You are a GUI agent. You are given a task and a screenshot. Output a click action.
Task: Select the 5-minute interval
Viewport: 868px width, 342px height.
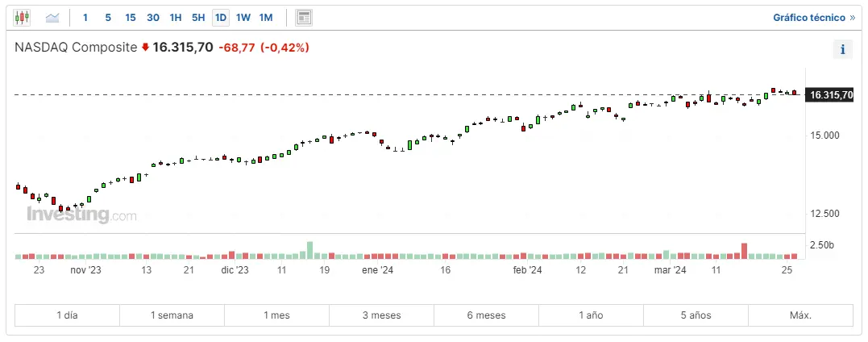[x=108, y=17]
